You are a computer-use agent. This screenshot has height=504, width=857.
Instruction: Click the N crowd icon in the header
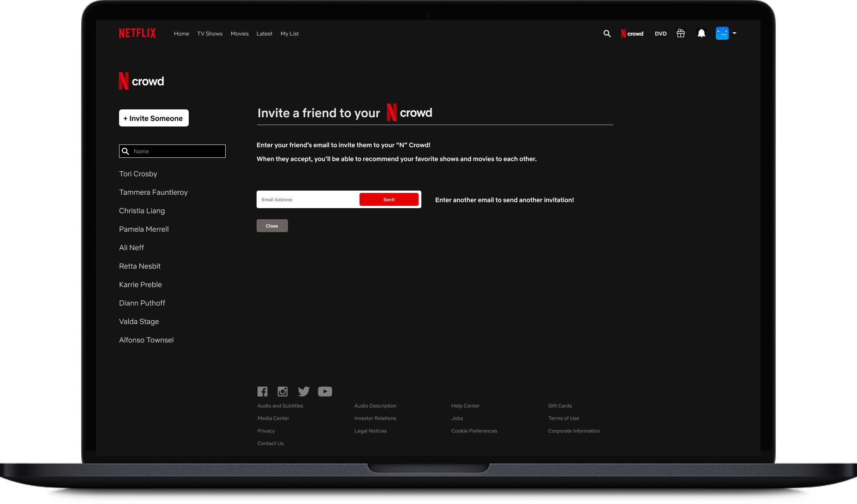(632, 33)
